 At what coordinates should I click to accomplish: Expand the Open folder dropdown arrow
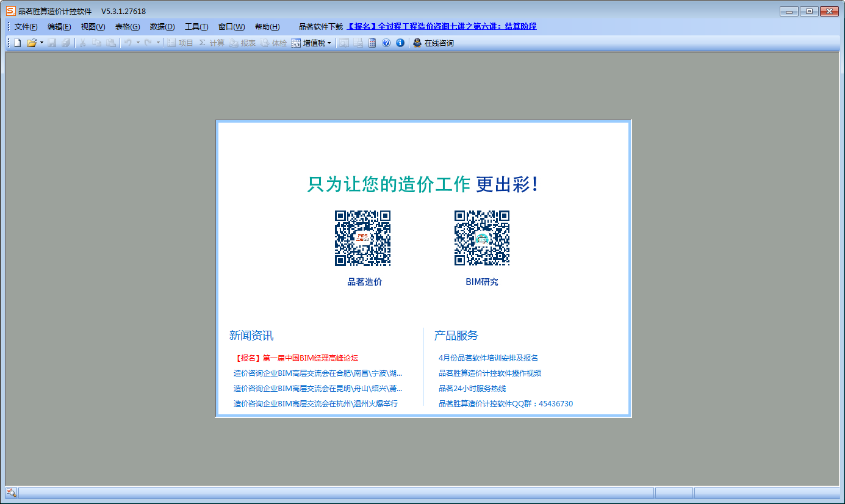[x=41, y=43]
